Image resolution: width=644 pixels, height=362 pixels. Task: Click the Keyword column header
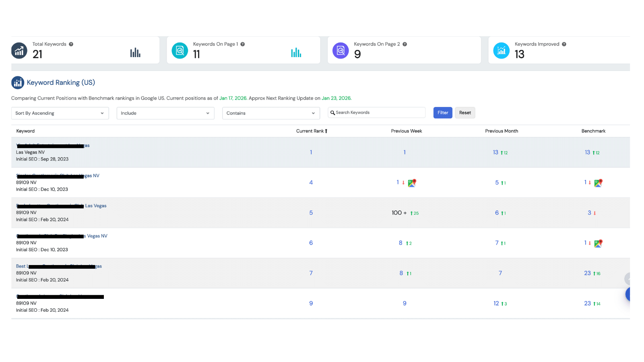click(x=25, y=131)
